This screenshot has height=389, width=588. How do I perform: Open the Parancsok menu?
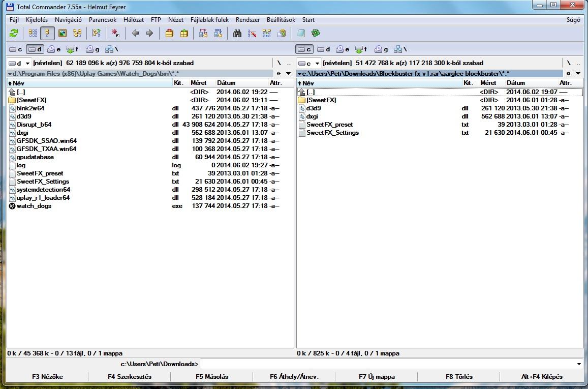pyautogui.click(x=102, y=20)
